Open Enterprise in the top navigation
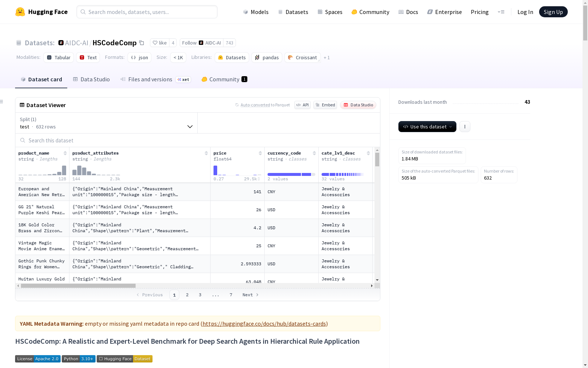The height and width of the screenshot is (368, 588). (445, 12)
